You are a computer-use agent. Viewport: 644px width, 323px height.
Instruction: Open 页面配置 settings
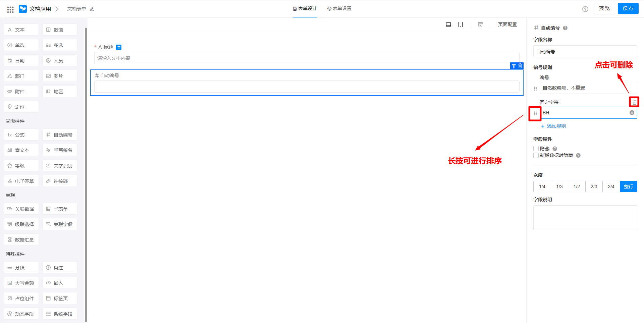click(507, 24)
